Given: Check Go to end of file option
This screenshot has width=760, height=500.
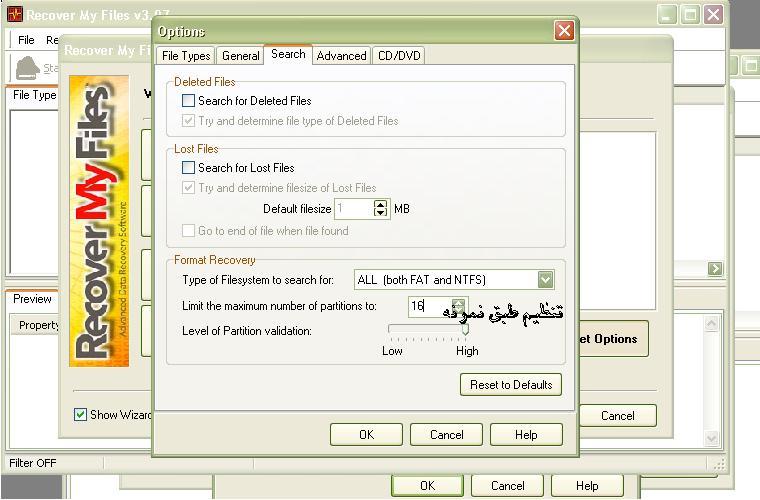Looking at the screenshot, I should [188, 231].
